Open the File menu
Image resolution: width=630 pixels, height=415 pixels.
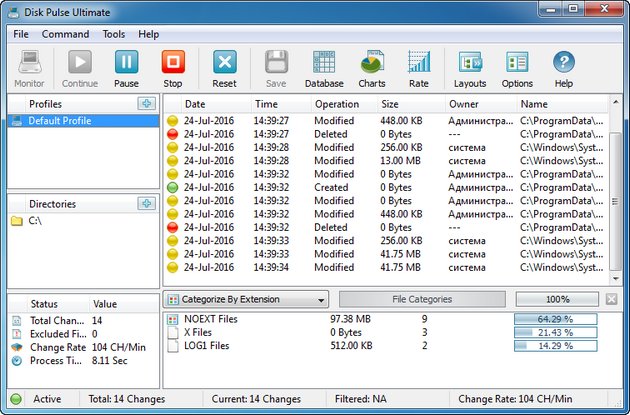coord(21,34)
